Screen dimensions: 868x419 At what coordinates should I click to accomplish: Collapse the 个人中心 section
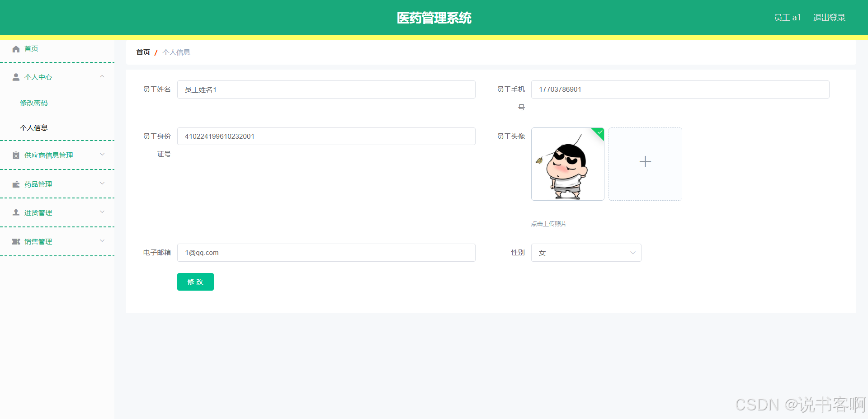[x=102, y=77]
